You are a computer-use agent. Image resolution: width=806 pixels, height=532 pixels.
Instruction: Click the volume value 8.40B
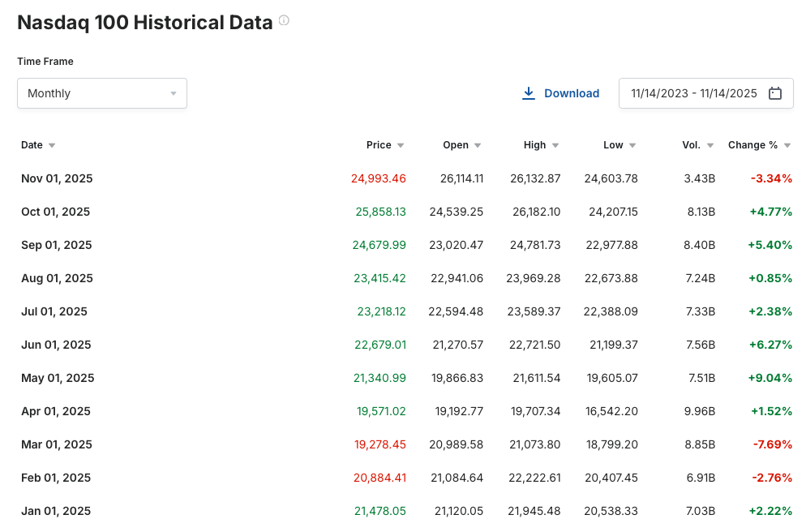click(699, 245)
